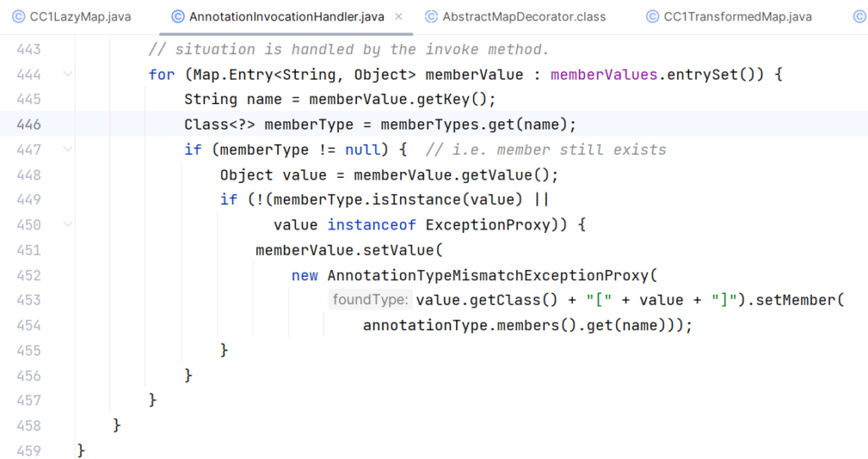Collapse the code block at line 450
The width and height of the screenshot is (868, 459).
pos(68,225)
